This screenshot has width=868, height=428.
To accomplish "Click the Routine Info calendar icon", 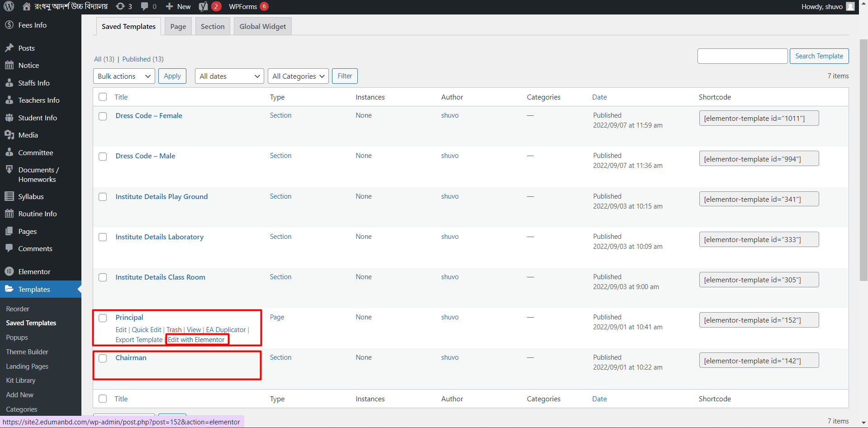I will click(9, 214).
